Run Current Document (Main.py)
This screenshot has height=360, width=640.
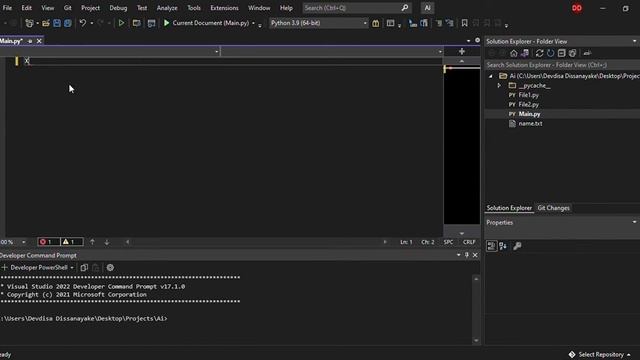pos(206,23)
